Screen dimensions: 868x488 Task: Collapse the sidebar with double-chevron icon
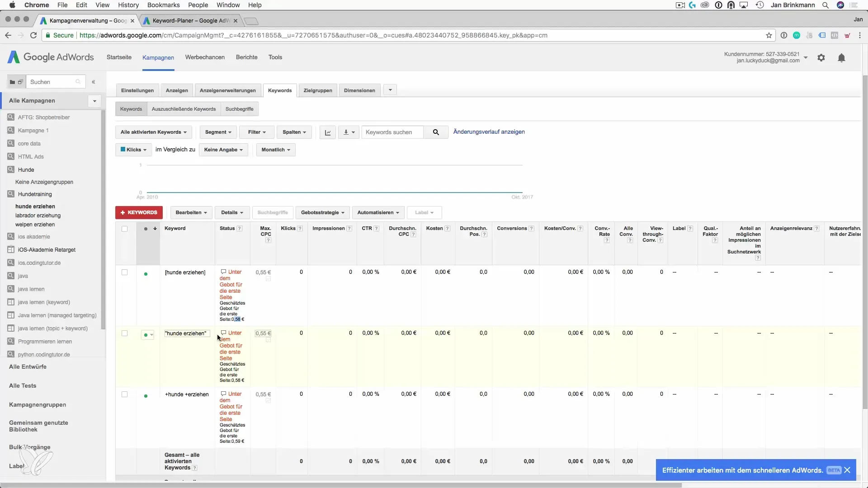click(94, 82)
